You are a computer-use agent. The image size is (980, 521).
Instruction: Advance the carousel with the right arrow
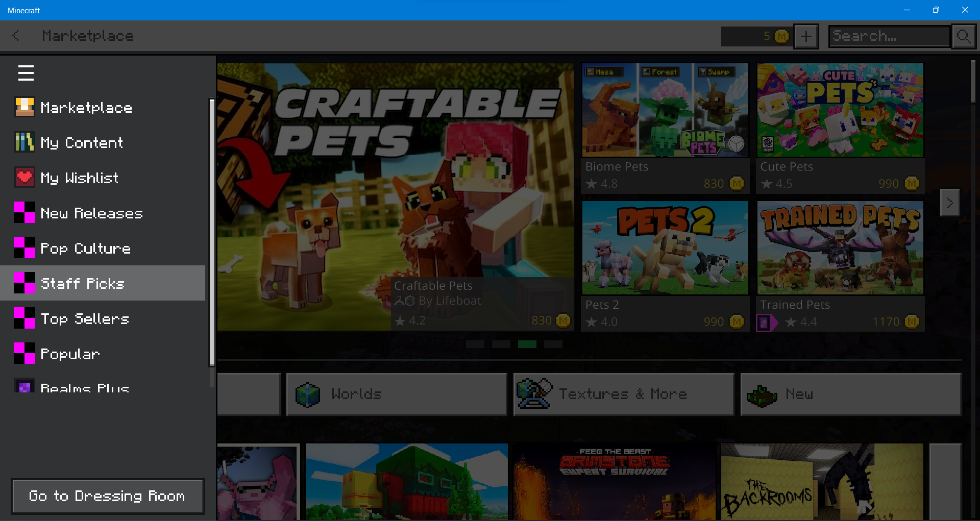point(950,203)
